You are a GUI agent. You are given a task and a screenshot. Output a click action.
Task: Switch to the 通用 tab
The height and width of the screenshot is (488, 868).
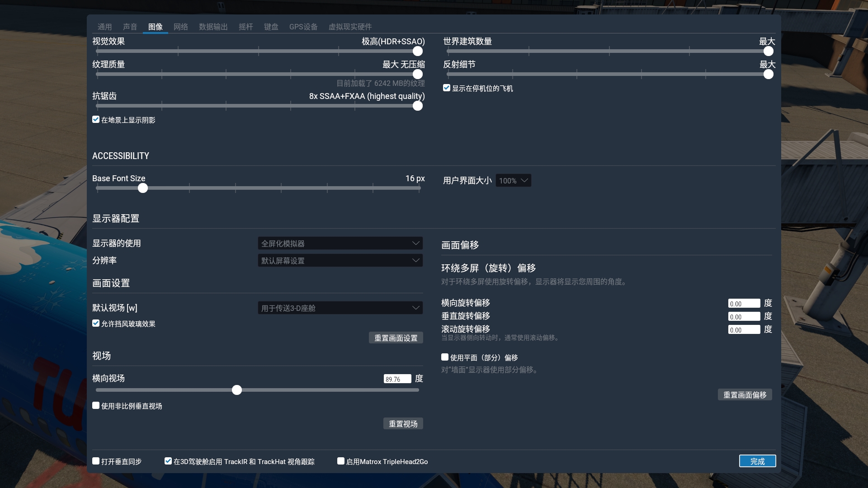click(x=104, y=27)
